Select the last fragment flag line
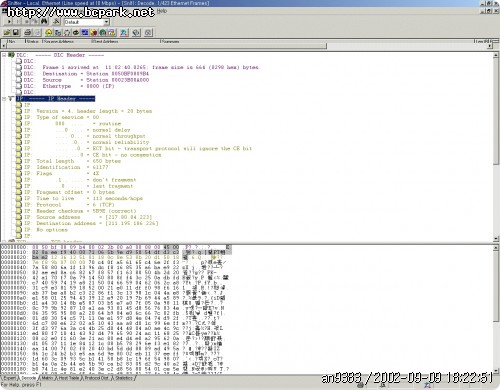The image size is (500, 390). [x=78, y=186]
